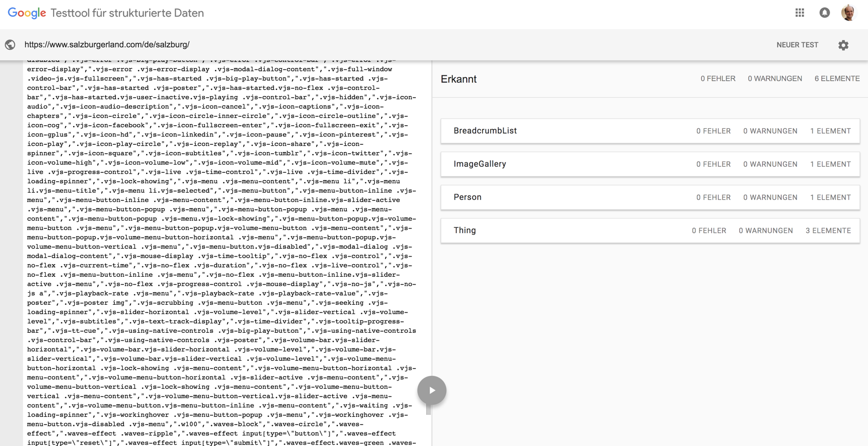Expand the Thing result row
The image size is (868, 446).
point(650,231)
